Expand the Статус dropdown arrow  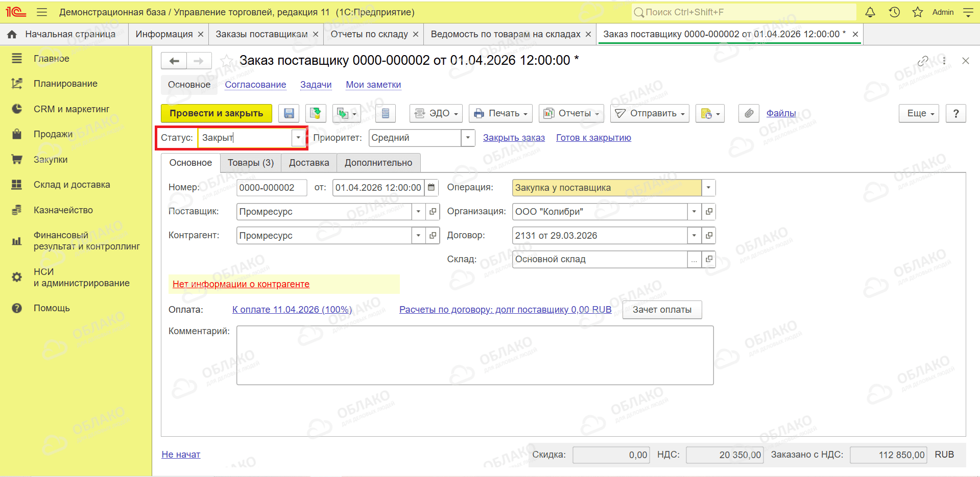pyautogui.click(x=299, y=138)
